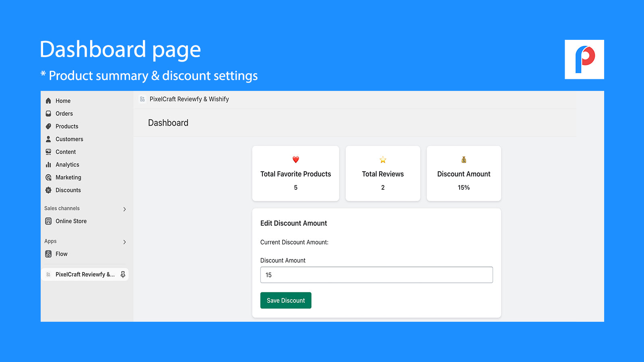Click the app icon beside PixelCraft header title
This screenshot has width=644, height=362.
point(142,99)
